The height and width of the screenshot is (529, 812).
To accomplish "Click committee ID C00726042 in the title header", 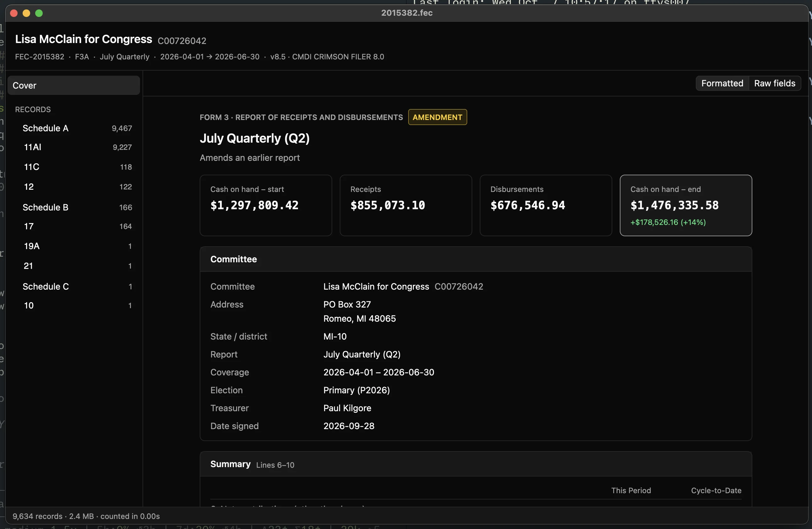I will tap(182, 41).
